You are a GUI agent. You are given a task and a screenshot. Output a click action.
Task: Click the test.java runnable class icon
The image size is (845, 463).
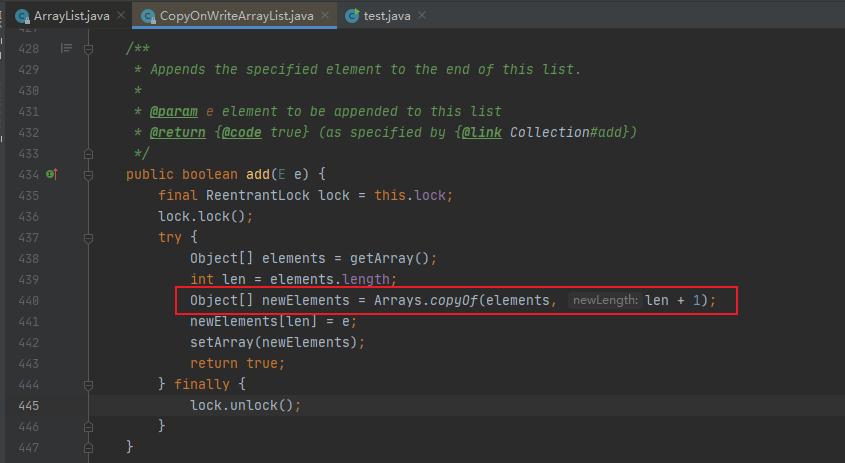click(352, 16)
